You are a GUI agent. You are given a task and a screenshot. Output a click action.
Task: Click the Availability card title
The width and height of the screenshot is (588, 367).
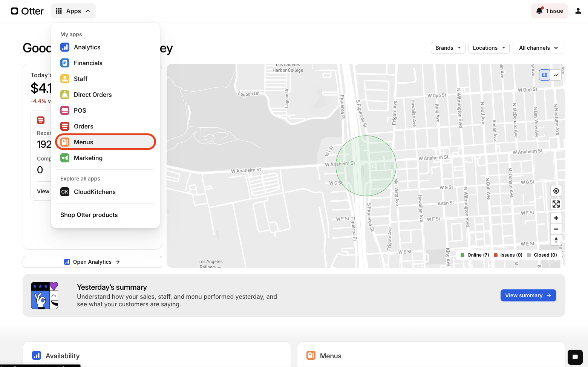(x=63, y=356)
